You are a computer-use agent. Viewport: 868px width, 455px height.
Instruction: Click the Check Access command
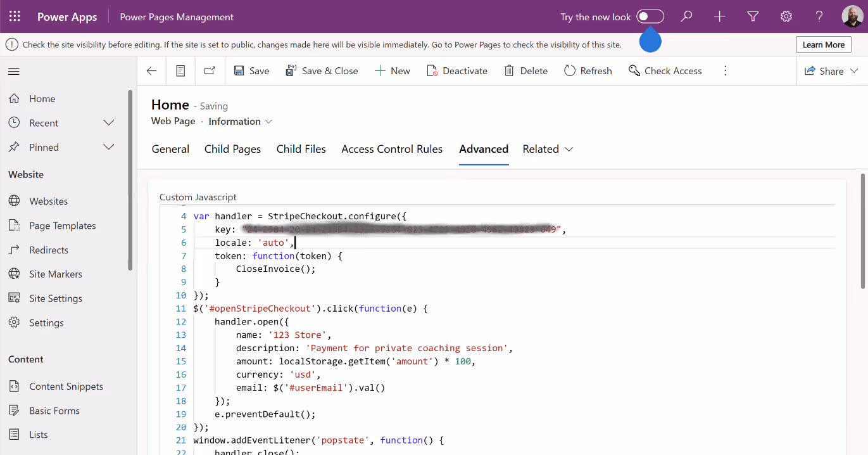pos(665,71)
